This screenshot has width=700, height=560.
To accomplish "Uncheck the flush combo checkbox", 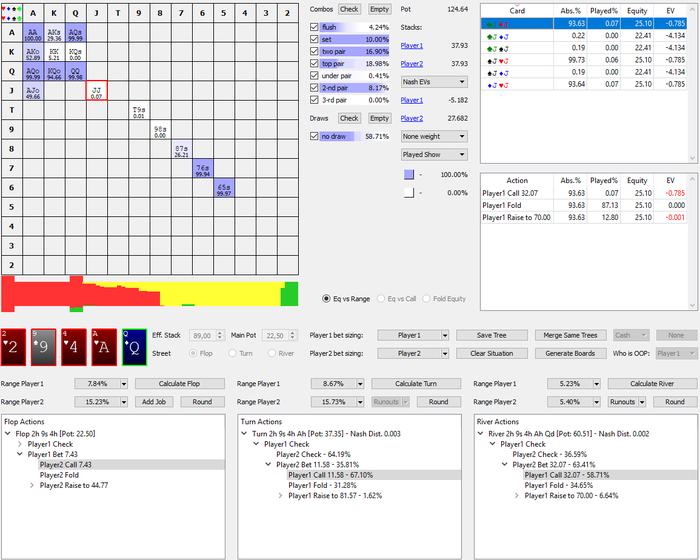I will click(x=314, y=27).
